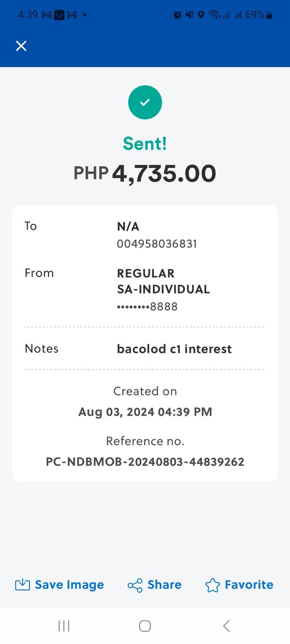This screenshot has height=644, width=290.
Task: Click the Save Image download icon
Action: 23,585
